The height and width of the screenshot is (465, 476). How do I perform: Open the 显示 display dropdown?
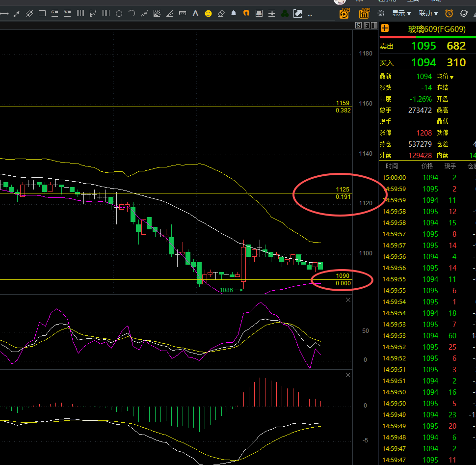401,13
